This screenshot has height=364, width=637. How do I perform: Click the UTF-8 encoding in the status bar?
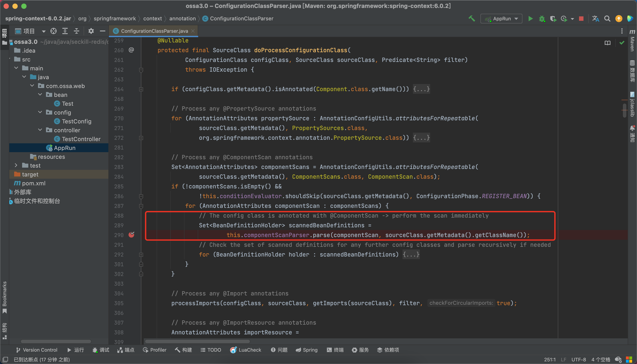tap(579, 360)
